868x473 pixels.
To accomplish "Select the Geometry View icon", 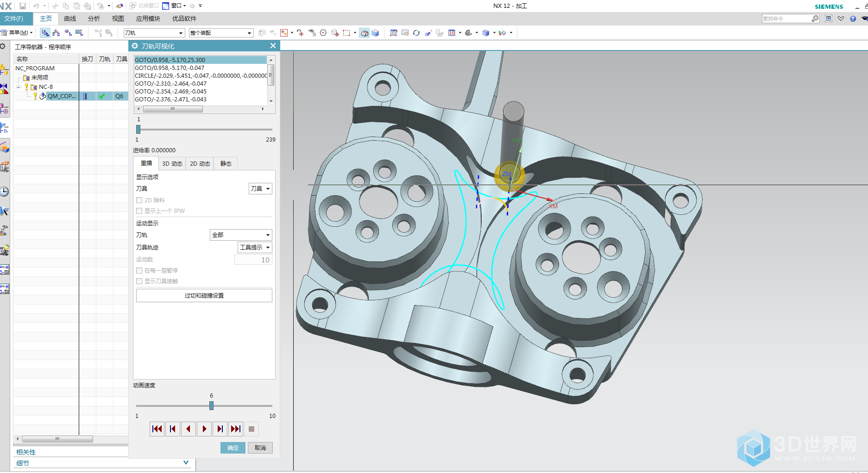I will (68, 33).
